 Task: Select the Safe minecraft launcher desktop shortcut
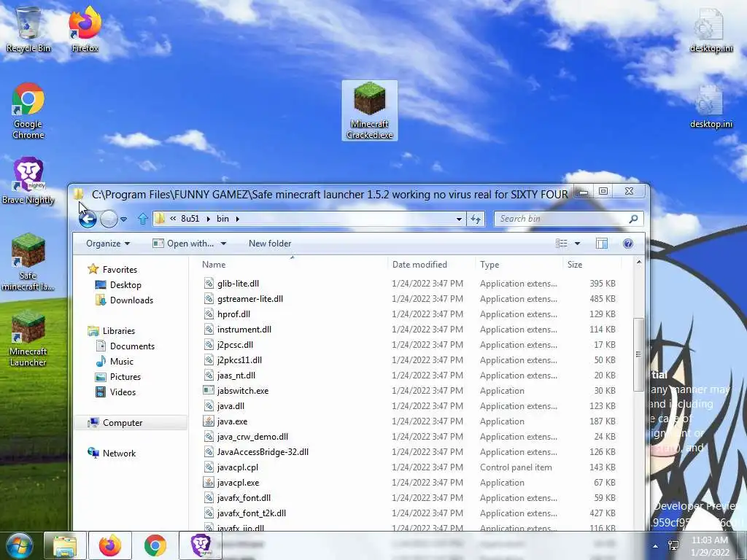pyautogui.click(x=28, y=262)
